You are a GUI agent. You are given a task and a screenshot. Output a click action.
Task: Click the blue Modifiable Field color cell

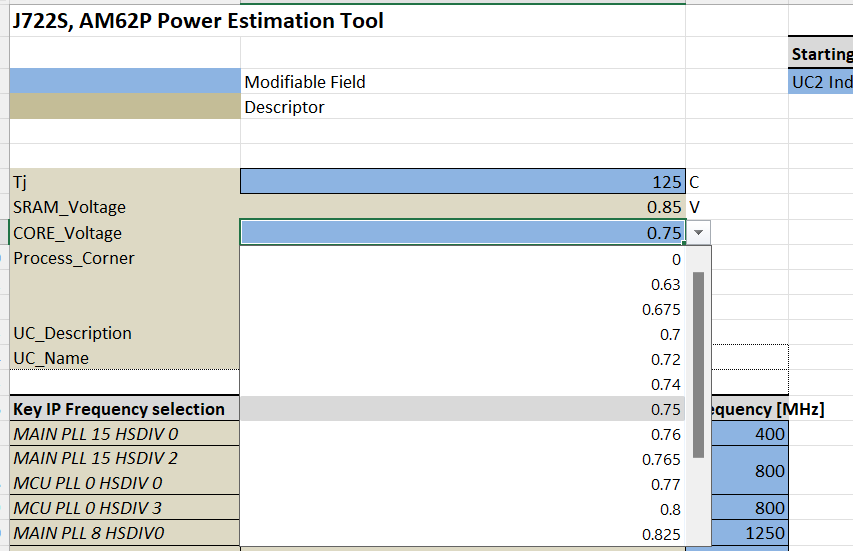pyautogui.click(x=125, y=81)
